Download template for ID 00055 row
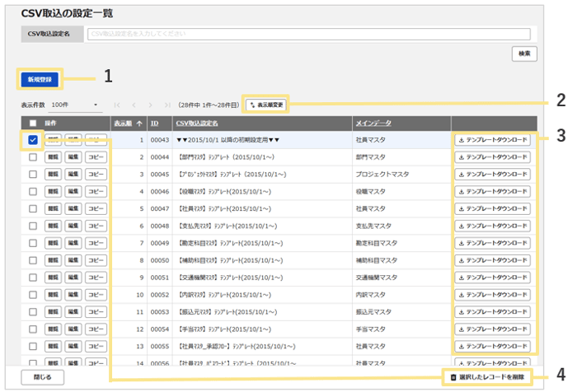The image size is (577, 392). click(x=492, y=347)
